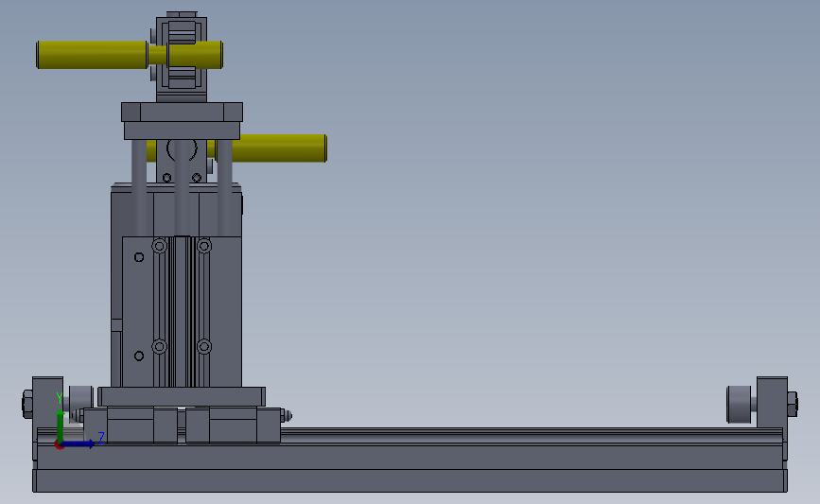Select the right carriage bearing block on the rail
The width and height of the screenshot is (820, 504).
[x=234, y=426]
